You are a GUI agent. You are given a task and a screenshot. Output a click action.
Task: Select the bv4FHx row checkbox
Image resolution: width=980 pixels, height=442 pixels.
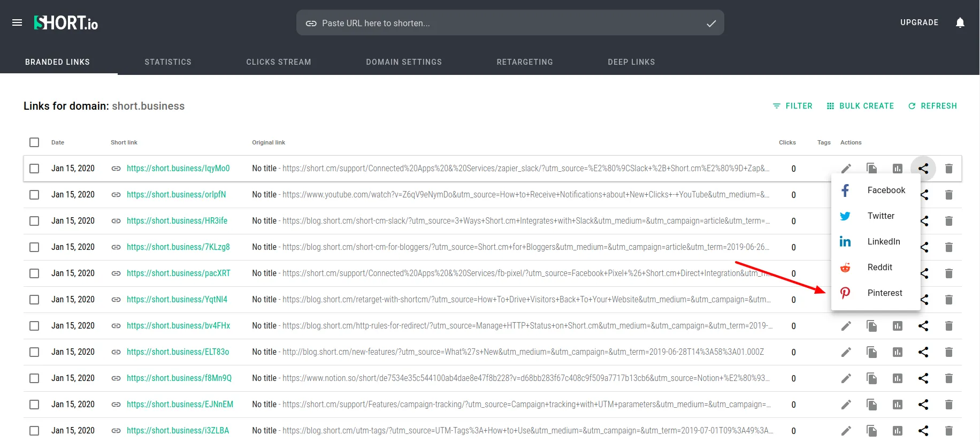point(34,326)
